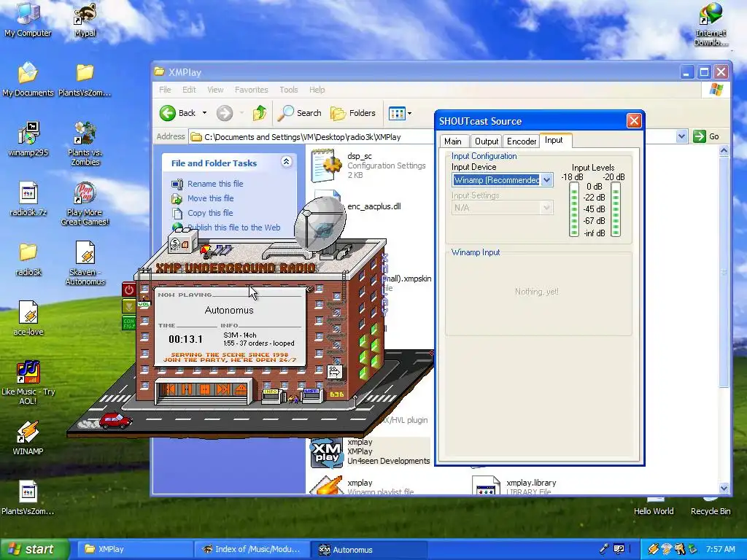Open the green CONFIG button on XMPlay

coord(128,323)
